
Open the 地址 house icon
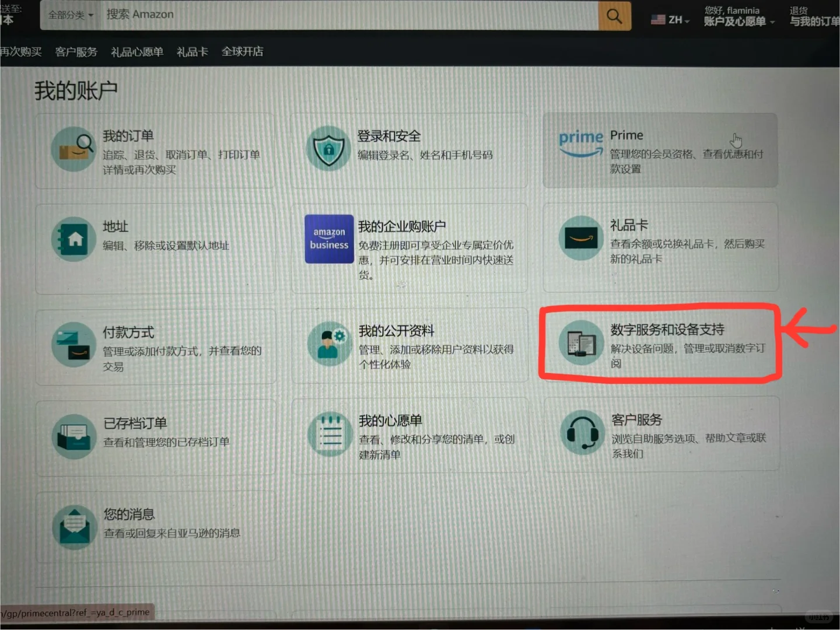pos(73,239)
